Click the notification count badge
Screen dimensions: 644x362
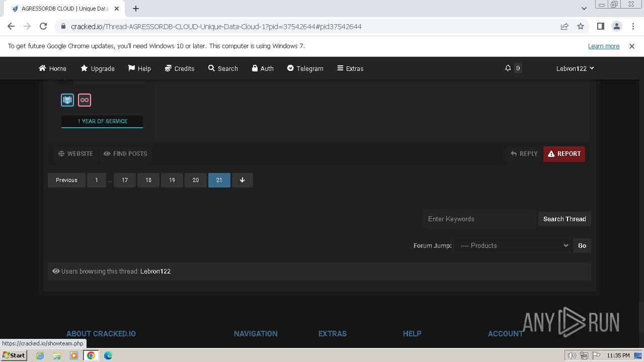click(518, 68)
